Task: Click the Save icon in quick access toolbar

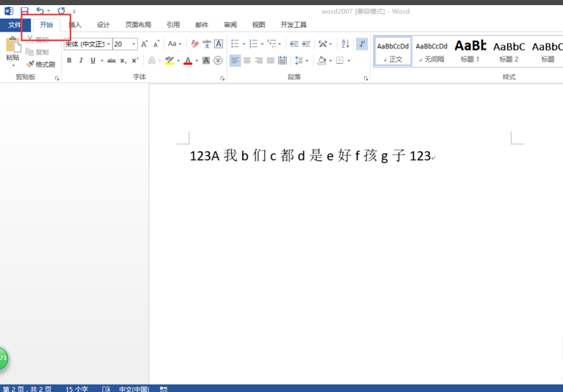Action: tap(24, 11)
